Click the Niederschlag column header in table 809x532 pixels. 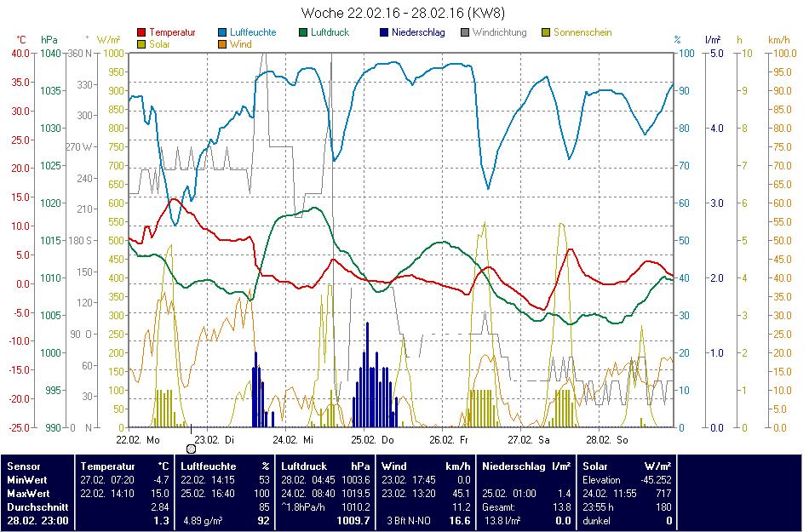[514, 466]
